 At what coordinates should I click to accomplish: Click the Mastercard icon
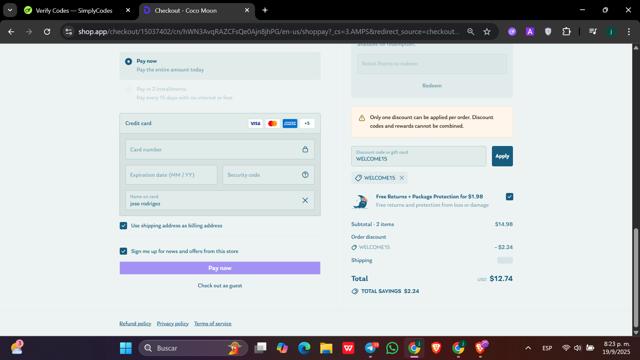(x=273, y=123)
